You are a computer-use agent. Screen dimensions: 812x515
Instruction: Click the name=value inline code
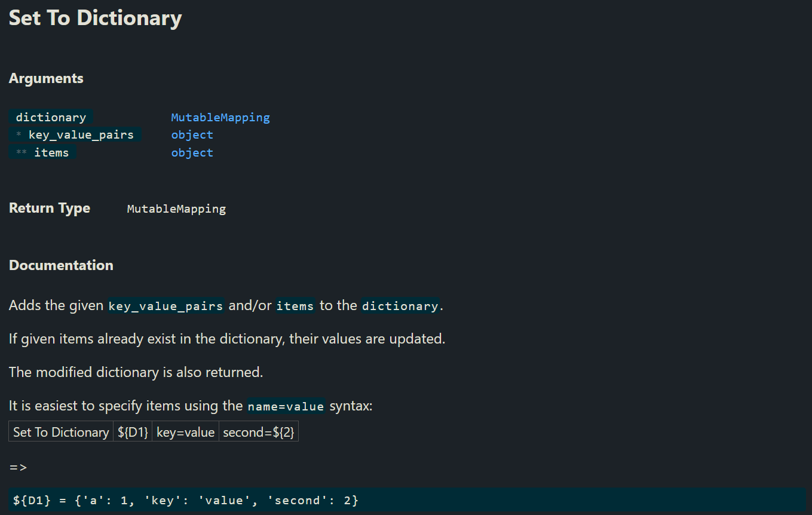tap(286, 406)
